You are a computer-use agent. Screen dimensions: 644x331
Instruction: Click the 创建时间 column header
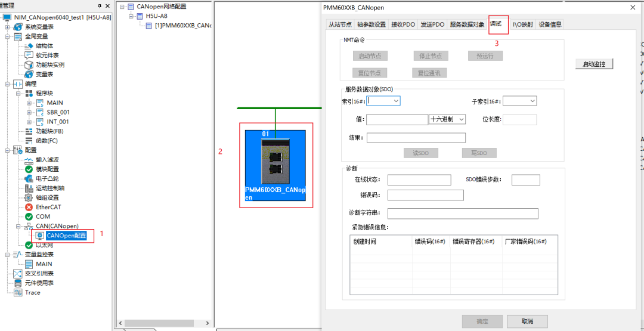coord(380,242)
